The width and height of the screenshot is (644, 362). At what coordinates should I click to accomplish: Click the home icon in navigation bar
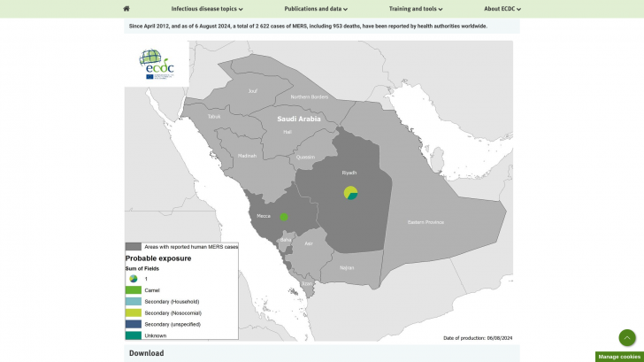click(126, 9)
